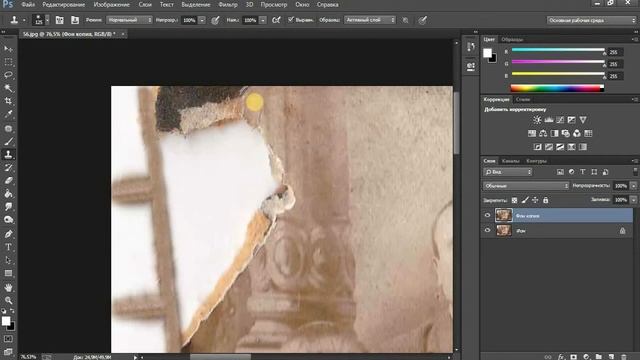Select the Path Selection tool
Viewport: 640px width, 360px height.
tap(8, 260)
